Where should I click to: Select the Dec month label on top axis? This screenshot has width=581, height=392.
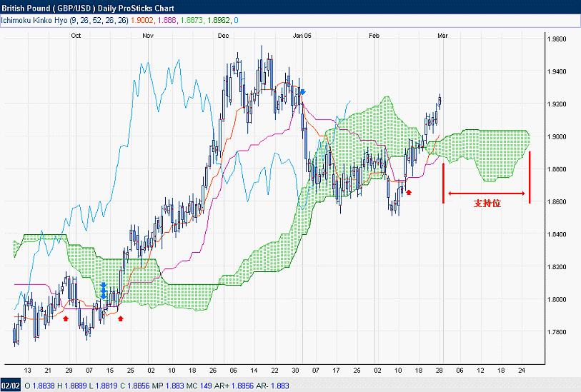223,35
